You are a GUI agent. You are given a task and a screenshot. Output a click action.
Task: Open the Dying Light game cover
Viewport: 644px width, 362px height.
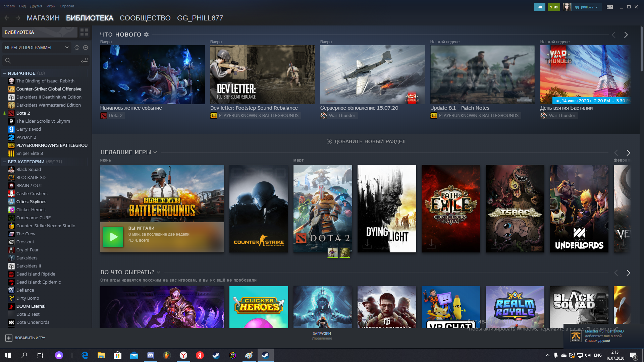(x=387, y=208)
